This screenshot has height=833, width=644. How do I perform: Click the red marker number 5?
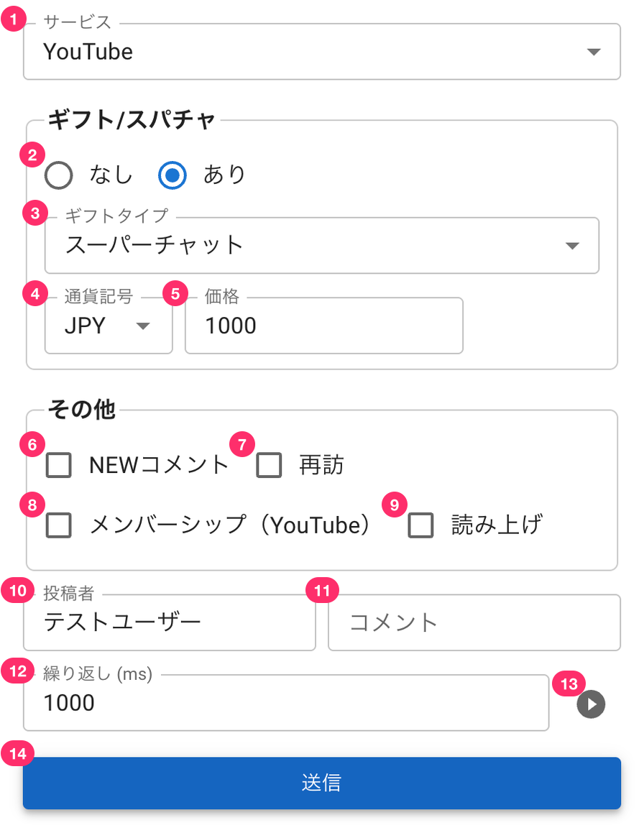(175, 294)
